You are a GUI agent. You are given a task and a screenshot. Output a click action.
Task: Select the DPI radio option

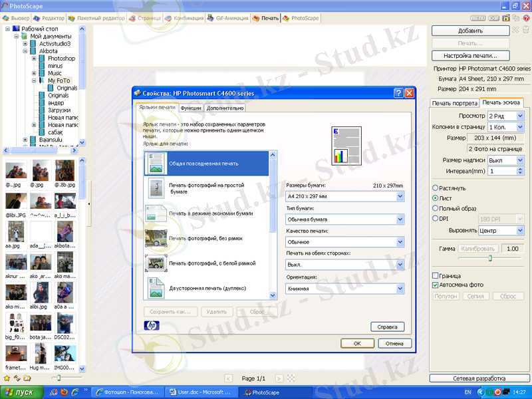coord(436,219)
